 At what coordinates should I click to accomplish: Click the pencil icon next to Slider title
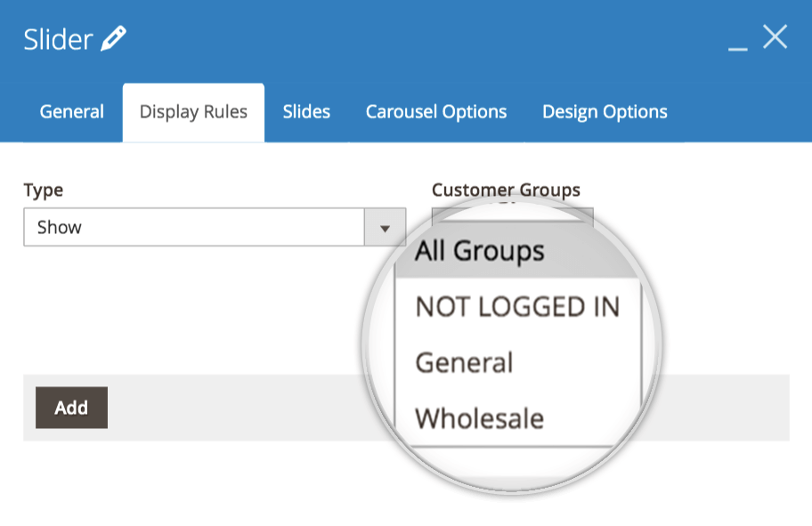pos(113,38)
